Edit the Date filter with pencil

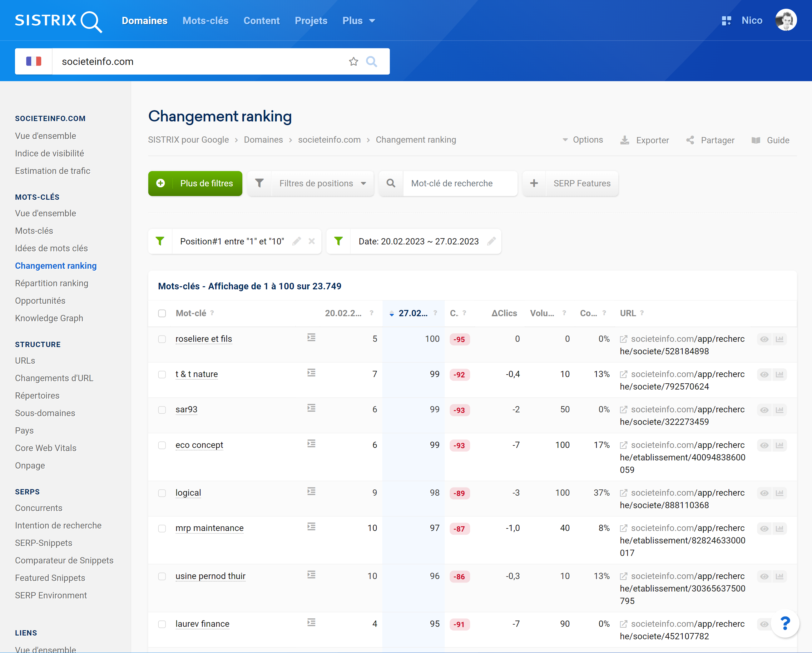[491, 241]
